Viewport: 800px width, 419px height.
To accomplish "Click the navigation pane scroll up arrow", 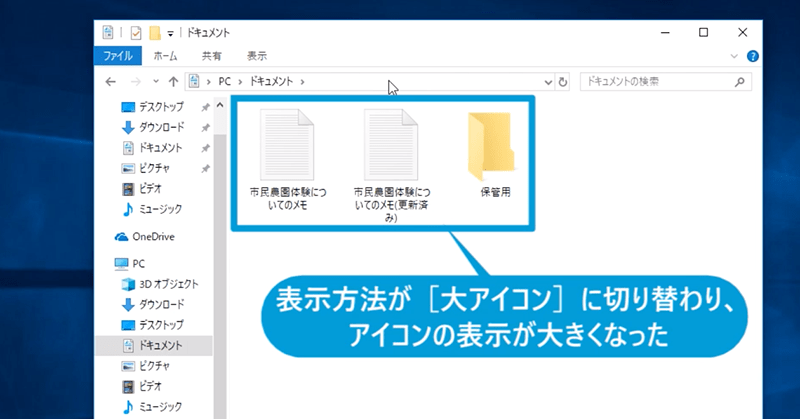I will (220, 105).
